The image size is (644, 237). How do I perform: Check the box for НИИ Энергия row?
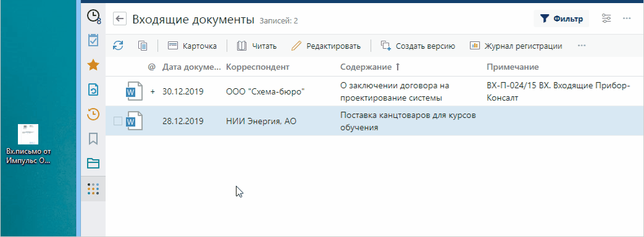click(x=118, y=121)
